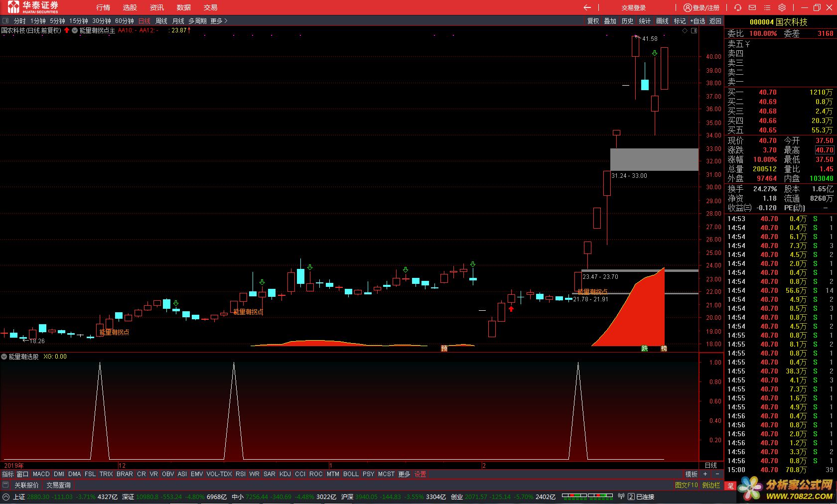Expand the 能量潮拐点主 indicator dropdown
The image size is (837, 504).
pos(75,30)
